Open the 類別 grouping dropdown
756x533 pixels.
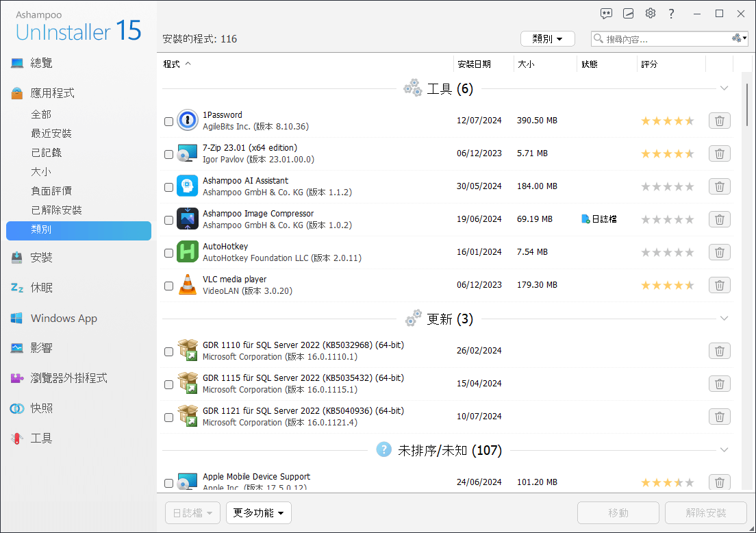[x=547, y=38]
